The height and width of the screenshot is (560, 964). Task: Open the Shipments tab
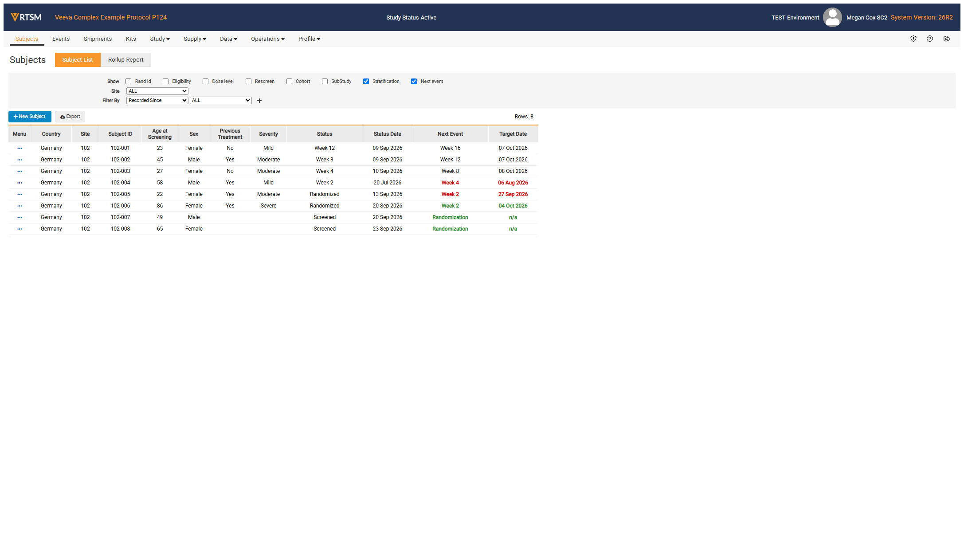coord(98,39)
